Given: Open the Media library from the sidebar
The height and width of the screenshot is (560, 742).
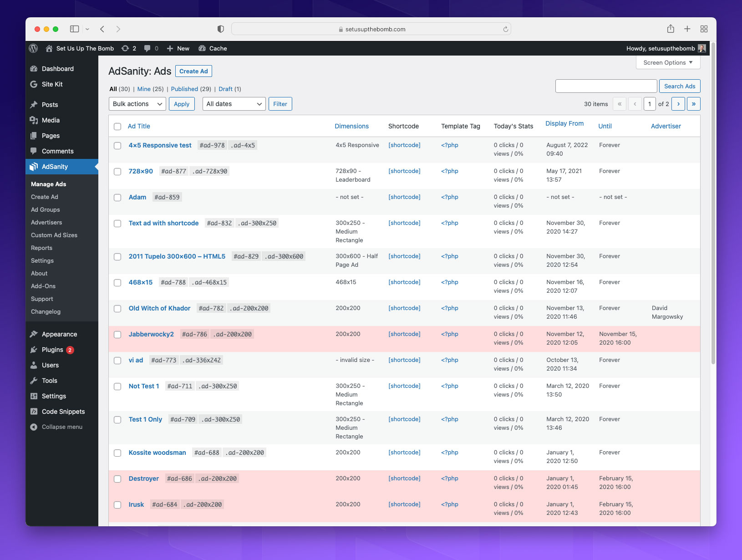Looking at the screenshot, I should pos(51,120).
